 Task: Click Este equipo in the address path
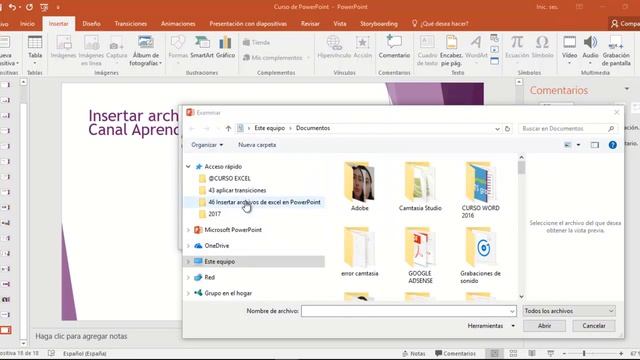pos(270,128)
